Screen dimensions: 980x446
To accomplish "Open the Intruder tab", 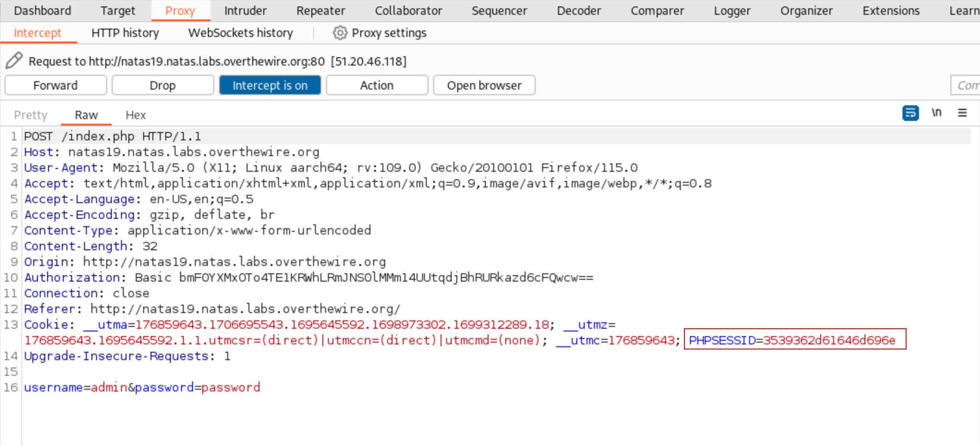I will [245, 11].
